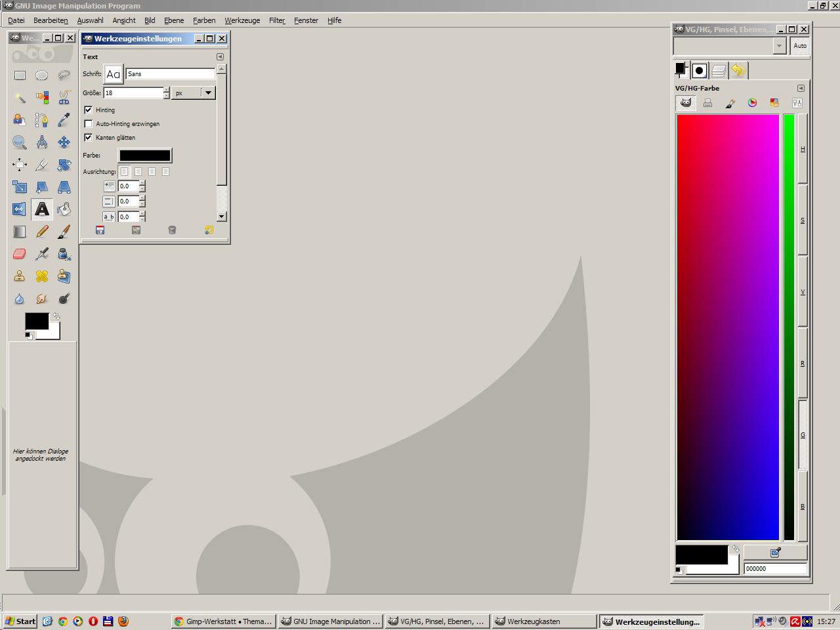Select the Pencil tool
This screenshot has width=840, height=630.
41,232
